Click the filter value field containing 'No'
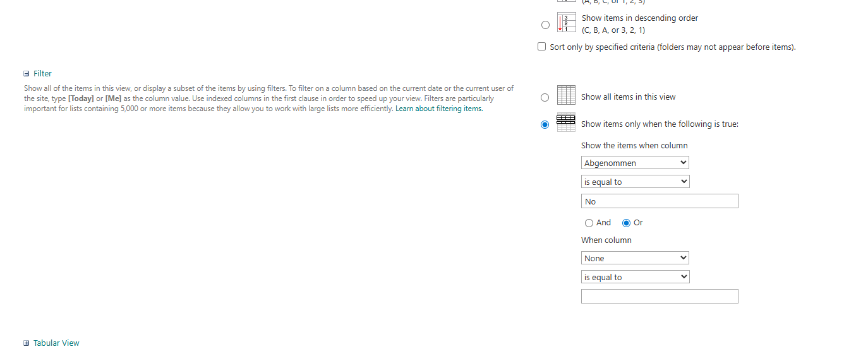Image resolution: width=868 pixels, height=354 pixels. click(660, 201)
